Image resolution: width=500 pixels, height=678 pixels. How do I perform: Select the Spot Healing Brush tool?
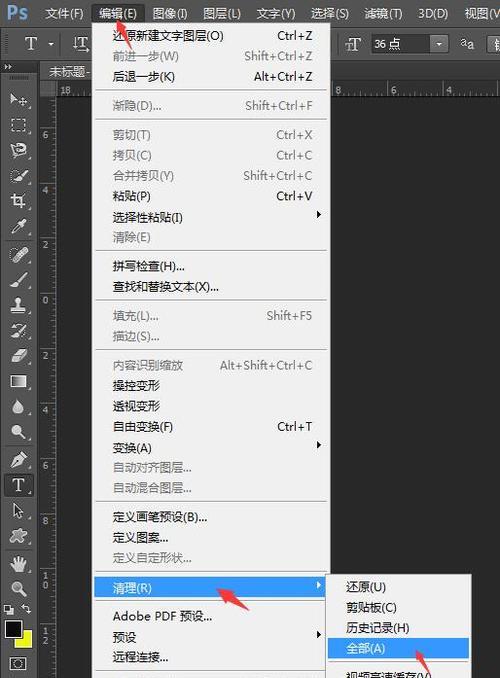(x=18, y=255)
